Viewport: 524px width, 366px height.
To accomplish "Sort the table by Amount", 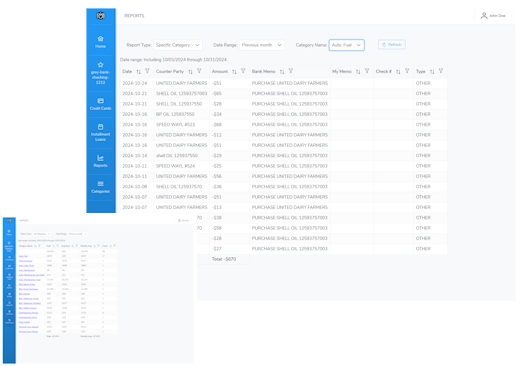I will click(x=234, y=72).
